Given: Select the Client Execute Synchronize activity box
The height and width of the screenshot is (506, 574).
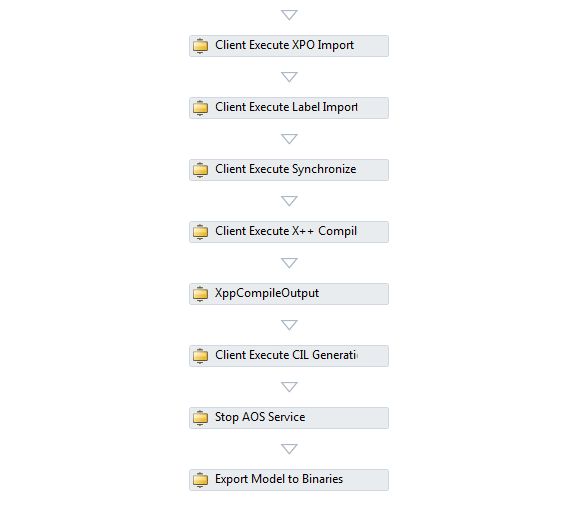Looking at the screenshot, I should [289, 170].
